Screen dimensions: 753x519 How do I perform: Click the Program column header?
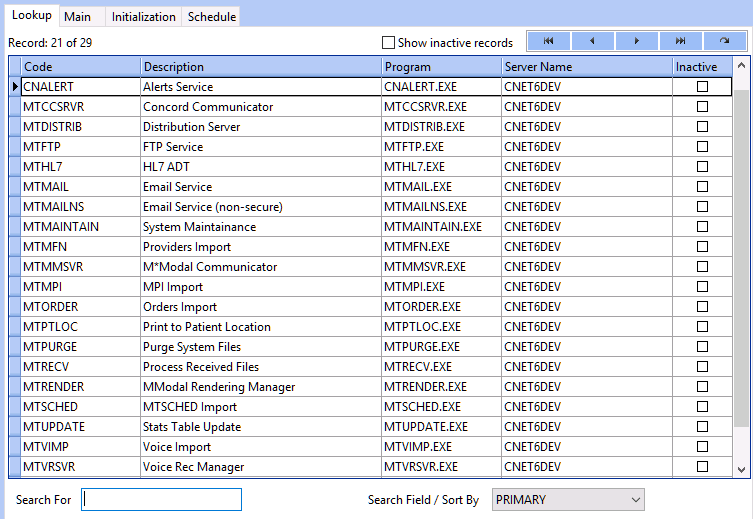coord(442,67)
